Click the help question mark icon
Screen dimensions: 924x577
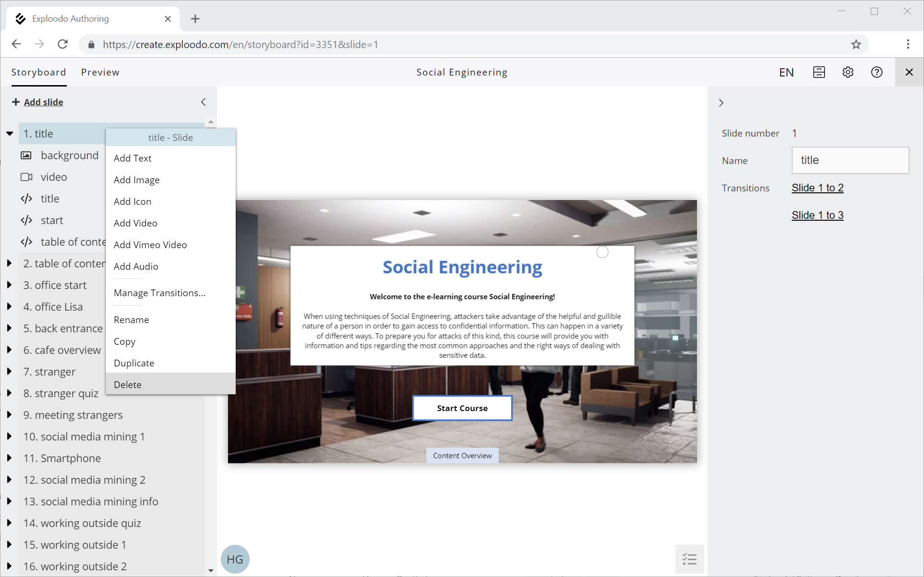point(876,72)
